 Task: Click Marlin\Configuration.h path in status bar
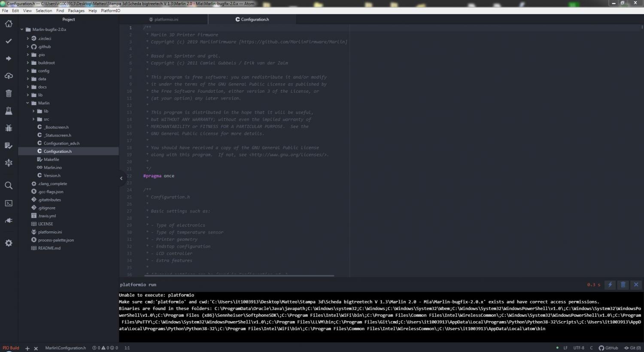(65, 348)
